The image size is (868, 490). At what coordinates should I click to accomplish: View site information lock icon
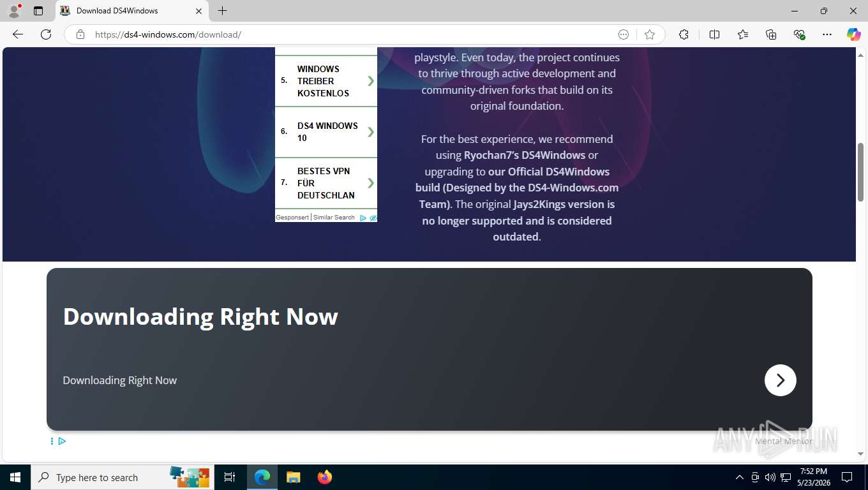[80, 34]
